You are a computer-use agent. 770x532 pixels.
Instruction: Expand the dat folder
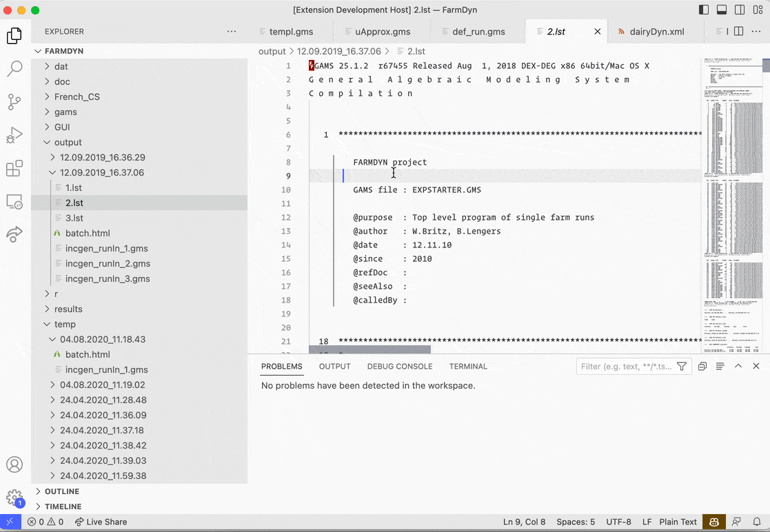[x=139, y=66]
